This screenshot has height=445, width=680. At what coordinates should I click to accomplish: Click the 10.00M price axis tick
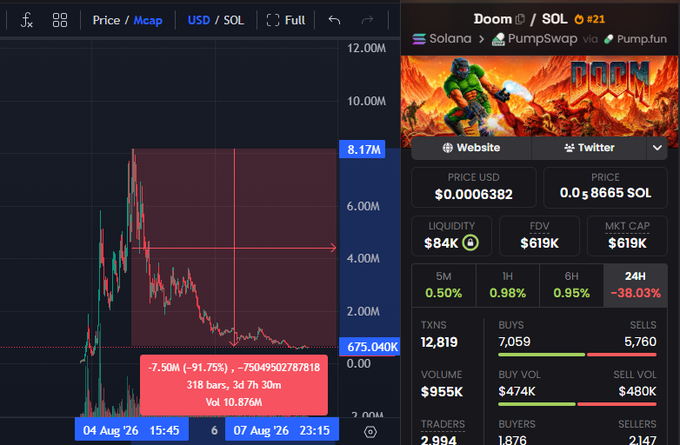pyautogui.click(x=366, y=101)
